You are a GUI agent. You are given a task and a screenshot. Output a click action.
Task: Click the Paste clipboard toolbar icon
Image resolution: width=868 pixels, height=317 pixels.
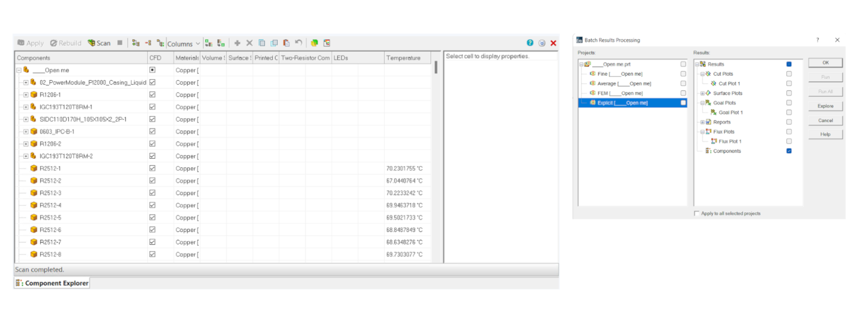[286, 43]
